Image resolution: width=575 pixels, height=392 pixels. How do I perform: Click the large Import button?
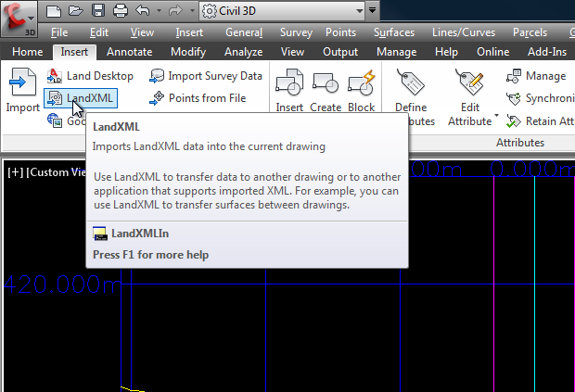(22, 90)
